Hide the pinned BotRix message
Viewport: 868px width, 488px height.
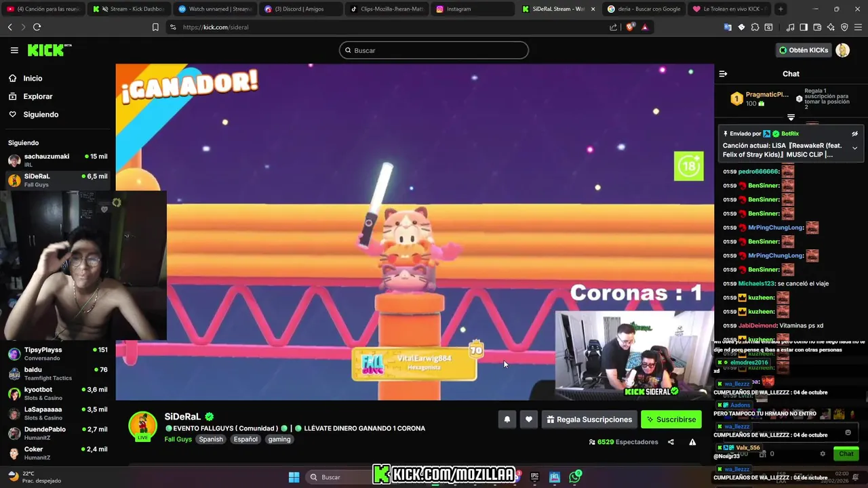(x=855, y=134)
